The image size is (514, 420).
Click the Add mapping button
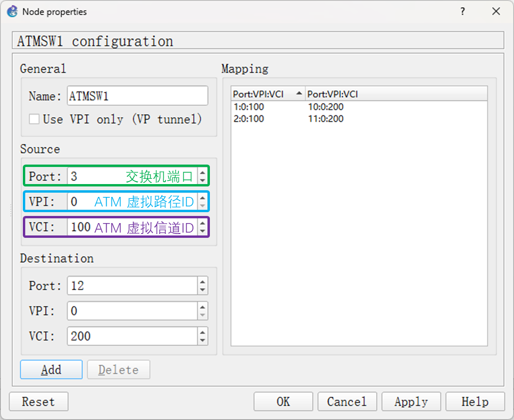pos(51,370)
